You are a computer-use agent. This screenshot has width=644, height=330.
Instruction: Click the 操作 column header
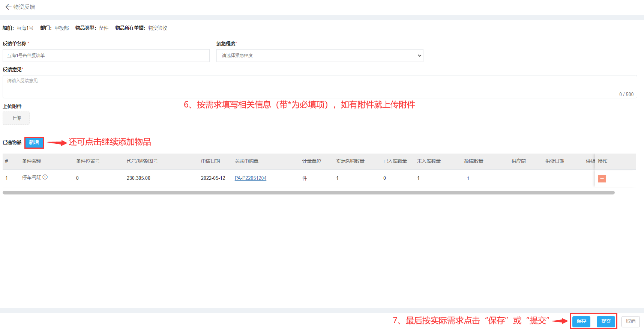(x=603, y=161)
